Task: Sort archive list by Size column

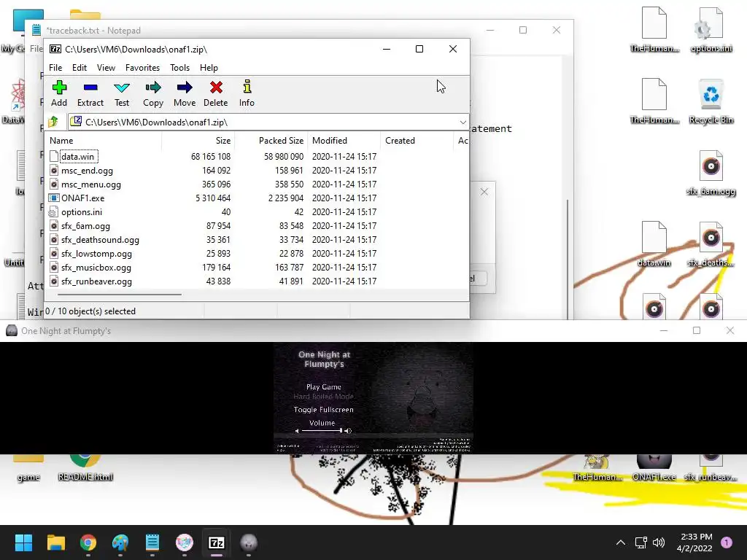Action: 198,141
